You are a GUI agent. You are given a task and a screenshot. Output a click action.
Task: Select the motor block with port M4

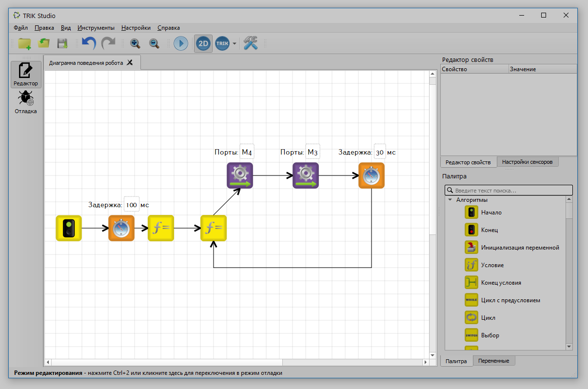coord(240,175)
